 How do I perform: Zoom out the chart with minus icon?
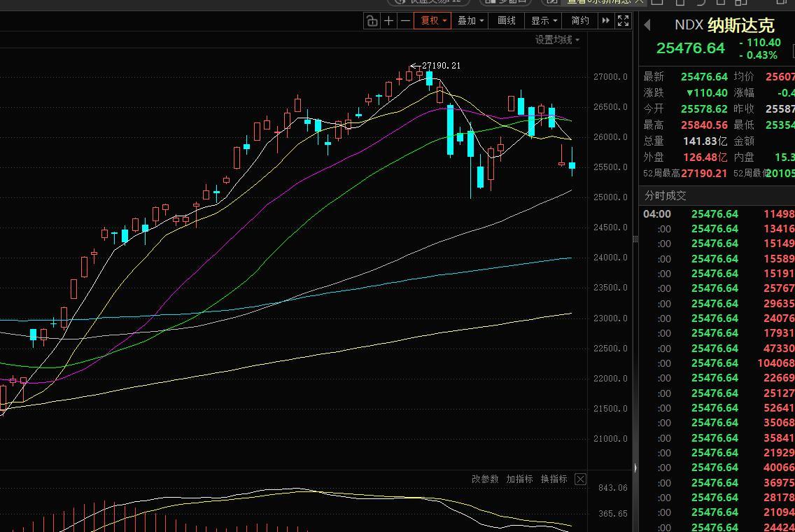pos(405,21)
